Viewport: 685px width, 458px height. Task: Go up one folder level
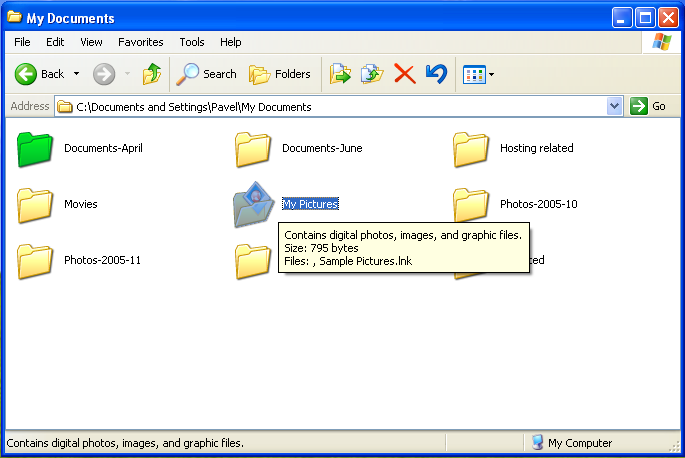coord(151,74)
